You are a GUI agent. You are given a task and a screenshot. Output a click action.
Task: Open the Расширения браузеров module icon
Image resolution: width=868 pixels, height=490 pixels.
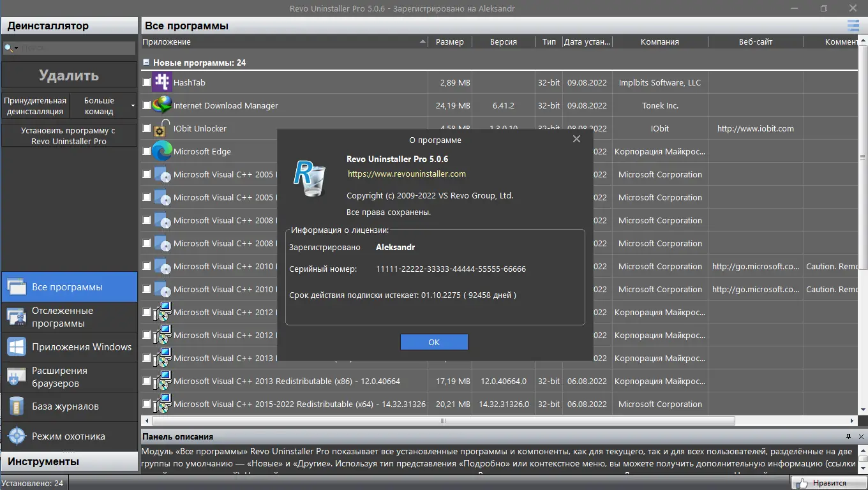[16, 377]
